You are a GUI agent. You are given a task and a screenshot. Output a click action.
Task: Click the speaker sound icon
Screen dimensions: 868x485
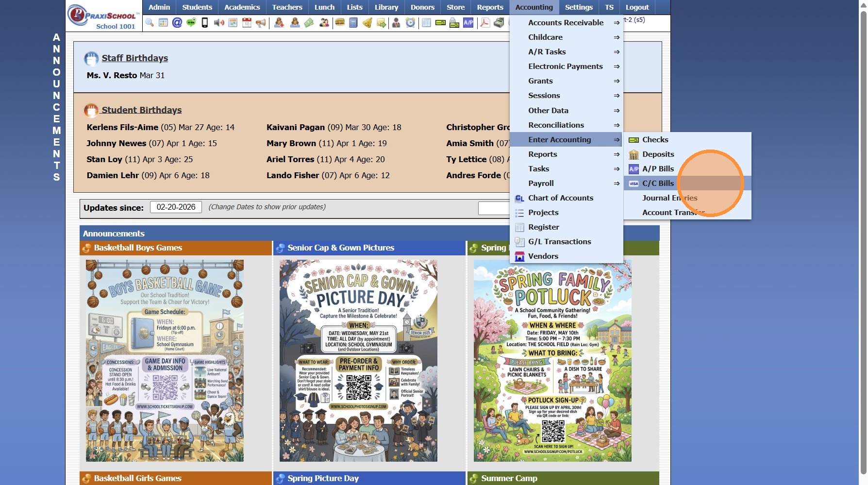click(219, 22)
